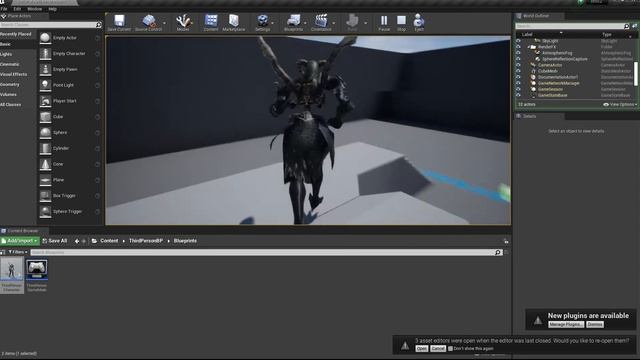Toggle visibility eye for GameSession row
Screen dimensions: 640x360
[518, 89]
